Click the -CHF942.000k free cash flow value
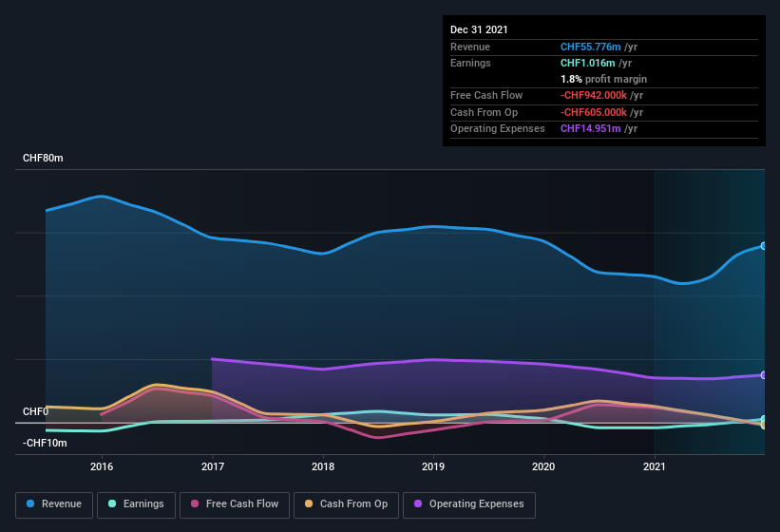 pos(594,95)
